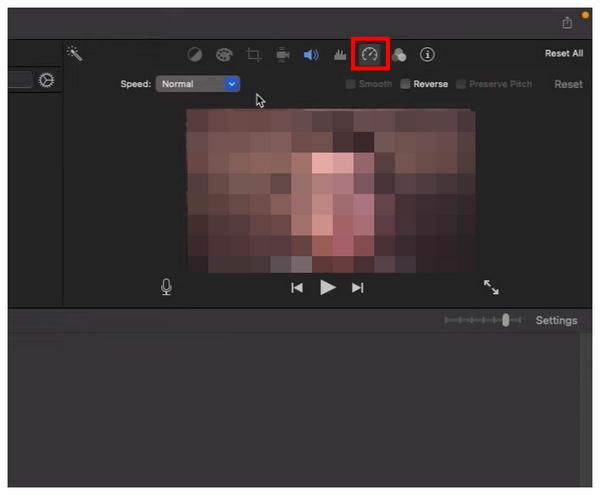This screenshot has height=495, width=600.
Task: Click the speedometer speed tool
Action: [370, 54]
